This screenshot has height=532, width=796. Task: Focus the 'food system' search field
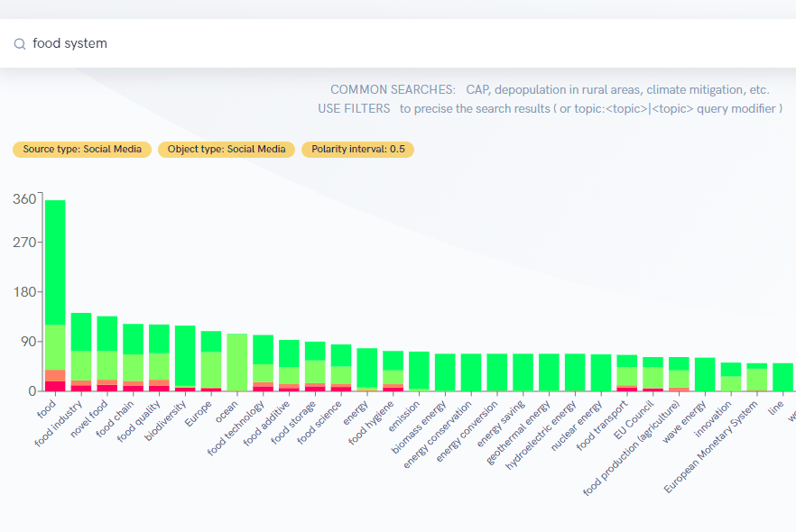coord(361,43)
